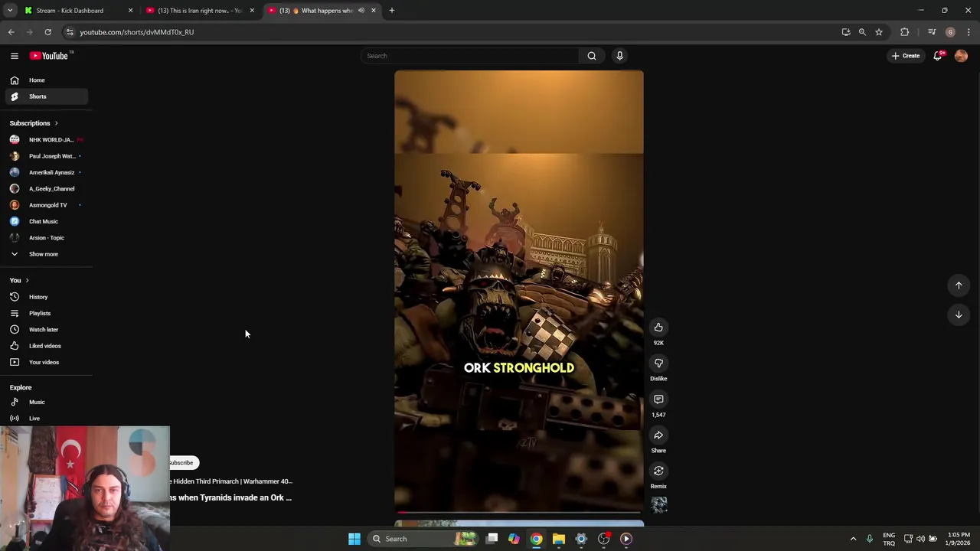Open the browser extensions puzzle icon

coord(905,32)
